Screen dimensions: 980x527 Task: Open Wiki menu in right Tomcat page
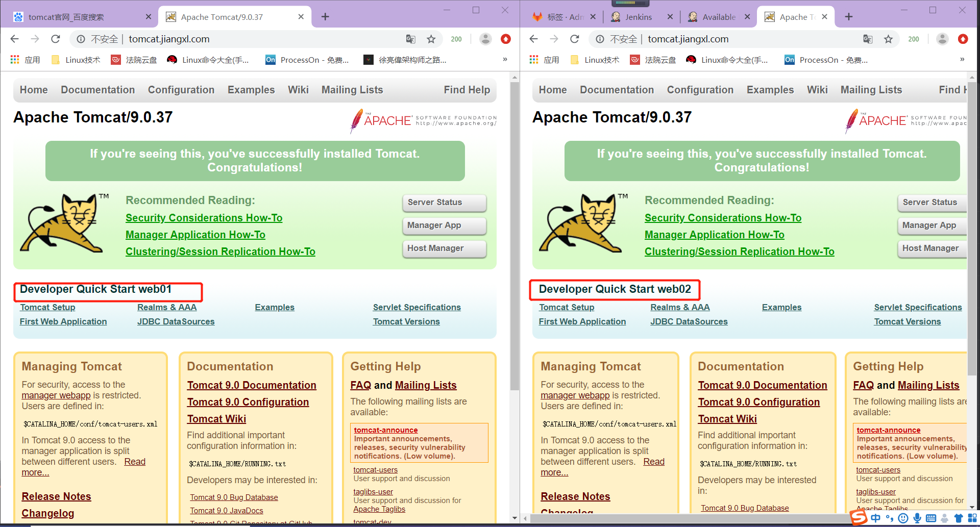click(x=817, y=90)
